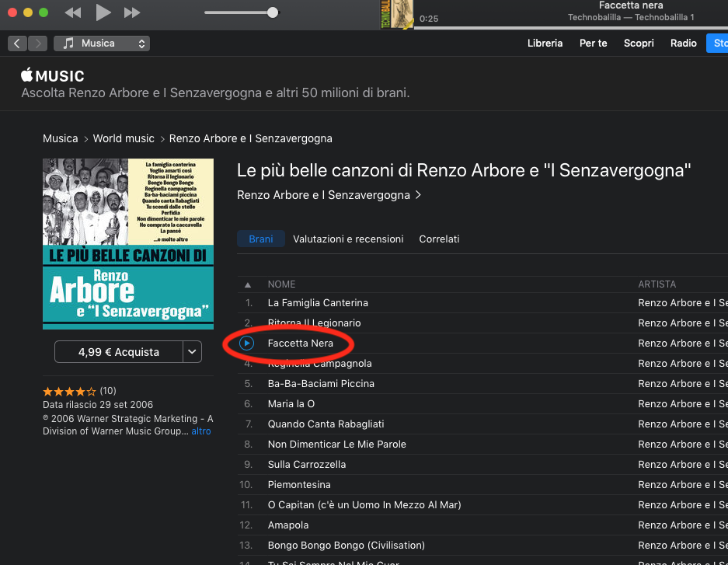Select track Maria la O
This screenshot has height=565, width=728.
(x=291, y=404)
